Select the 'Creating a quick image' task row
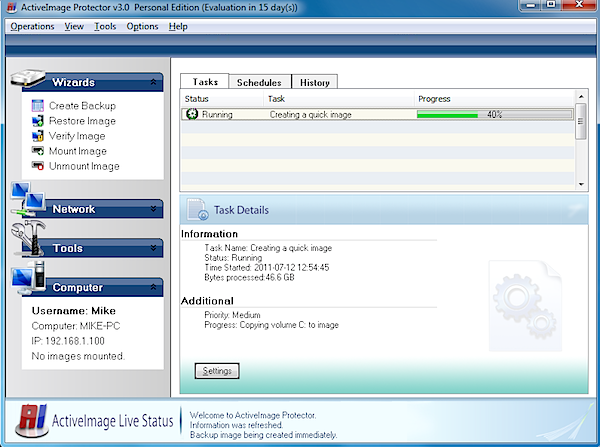600x447 pixels. click(x=377, y=114)
